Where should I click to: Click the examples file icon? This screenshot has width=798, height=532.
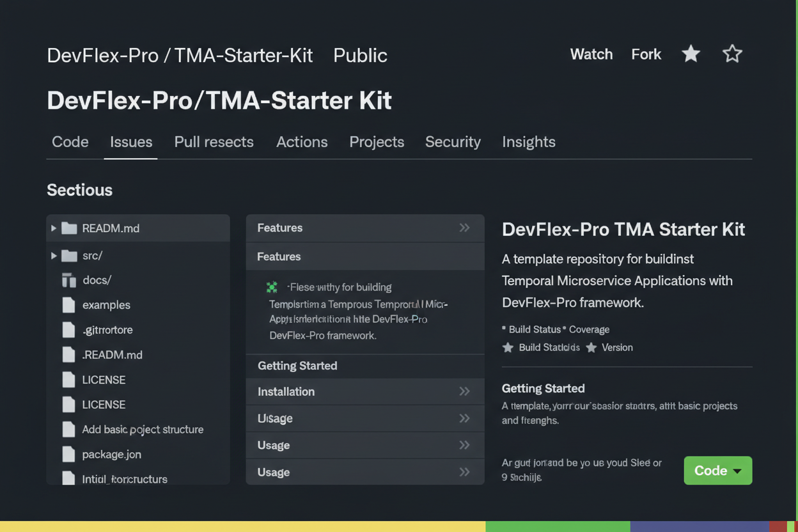point(69,305)
